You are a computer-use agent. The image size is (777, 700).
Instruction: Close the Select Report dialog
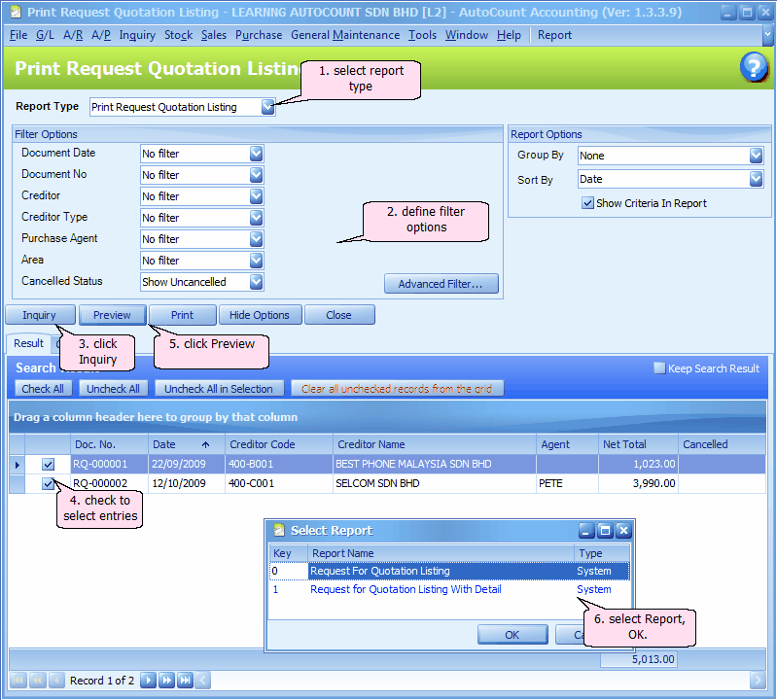click(x=624, y=531)
